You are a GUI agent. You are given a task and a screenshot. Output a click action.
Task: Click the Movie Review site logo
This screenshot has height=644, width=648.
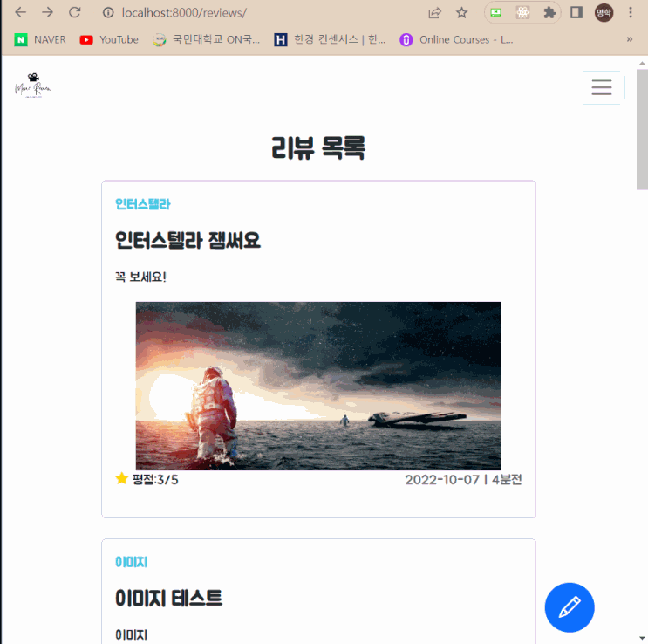pos(33,86)
